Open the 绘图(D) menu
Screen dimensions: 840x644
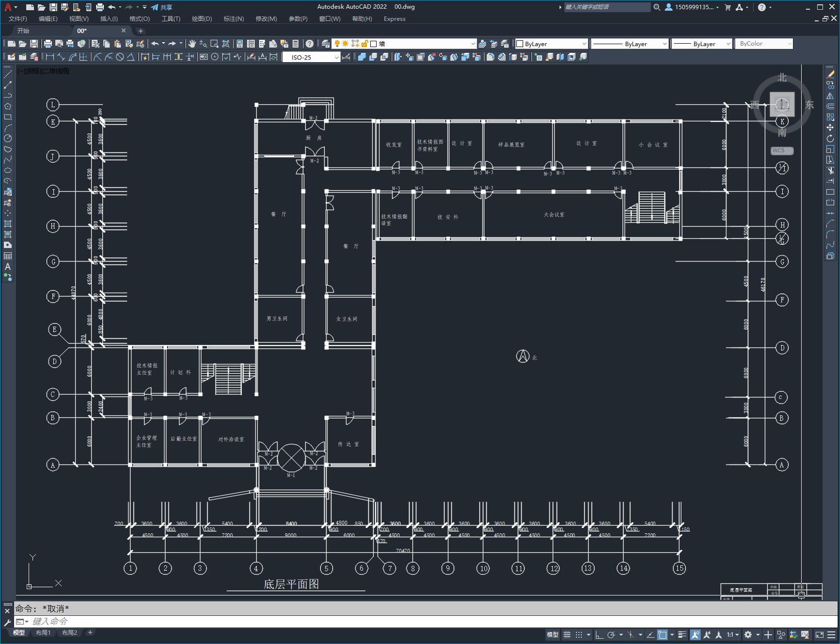point(202,18)
